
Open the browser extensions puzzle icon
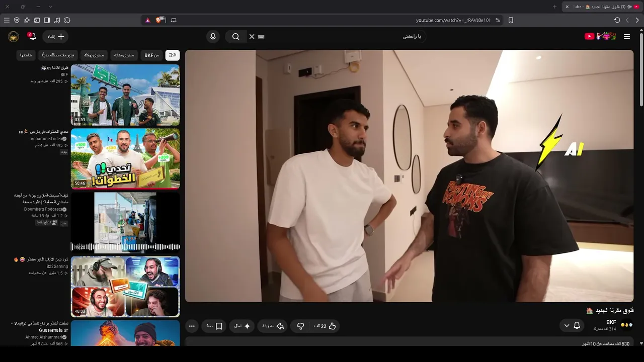[x=67, y=20]
